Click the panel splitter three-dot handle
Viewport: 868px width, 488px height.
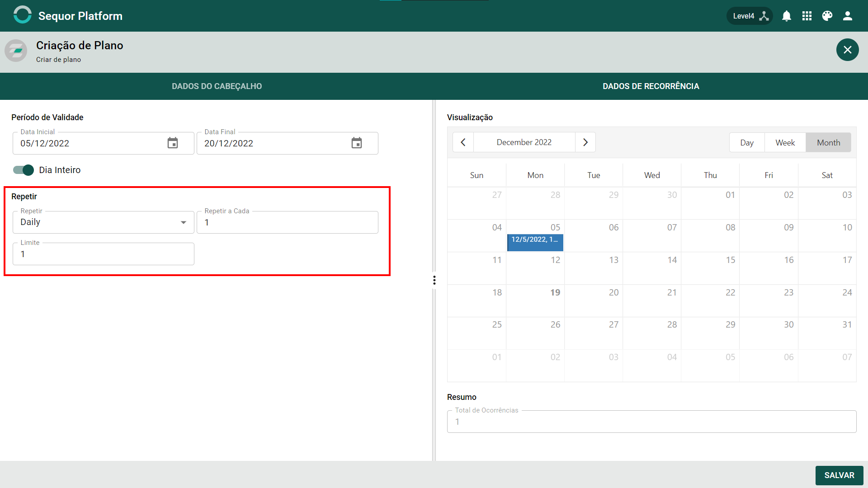point(434,280)
